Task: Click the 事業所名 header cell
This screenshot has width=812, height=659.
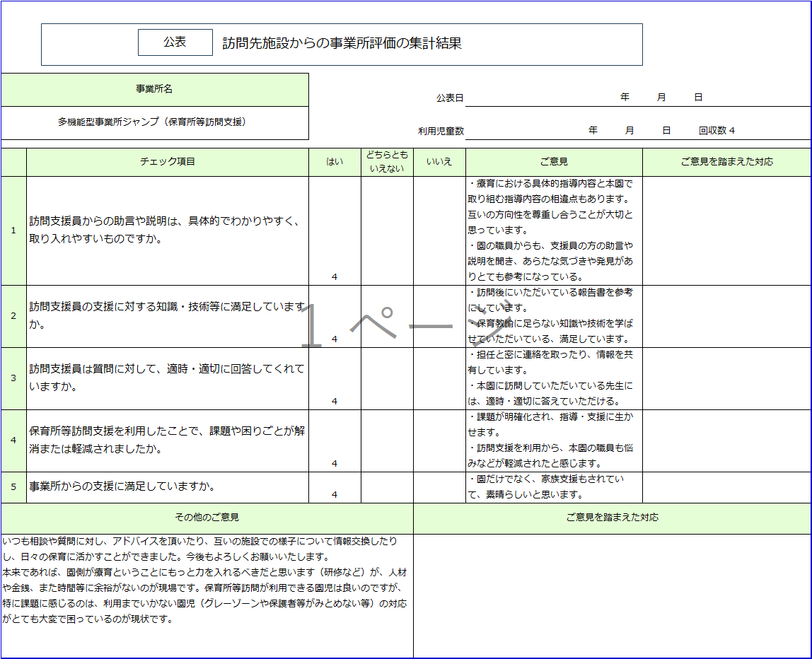Action: click(155, 90)
